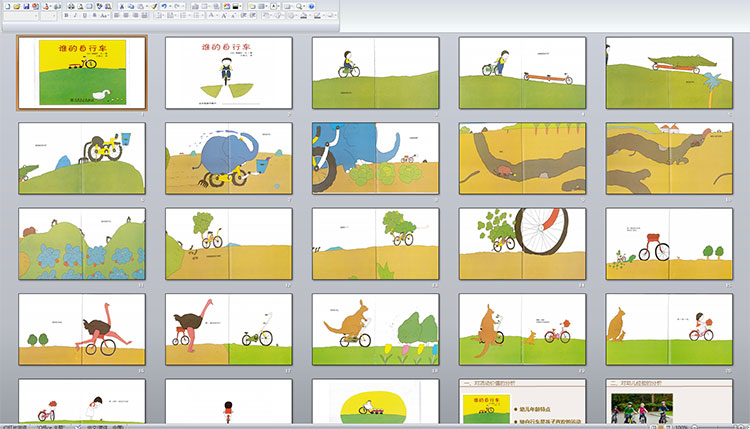Center align text

coord(126,15)
